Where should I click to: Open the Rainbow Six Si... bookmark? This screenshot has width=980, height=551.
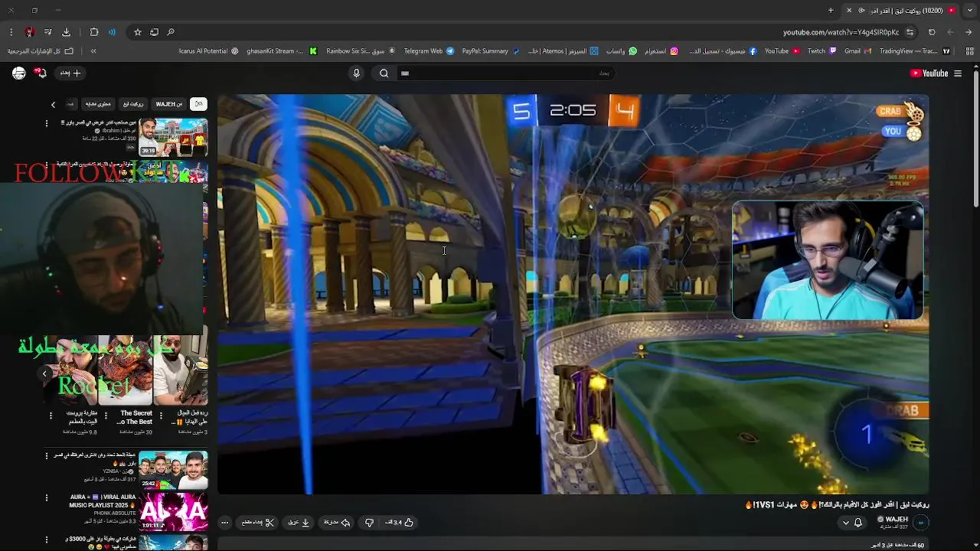click(x=361, y=51)
